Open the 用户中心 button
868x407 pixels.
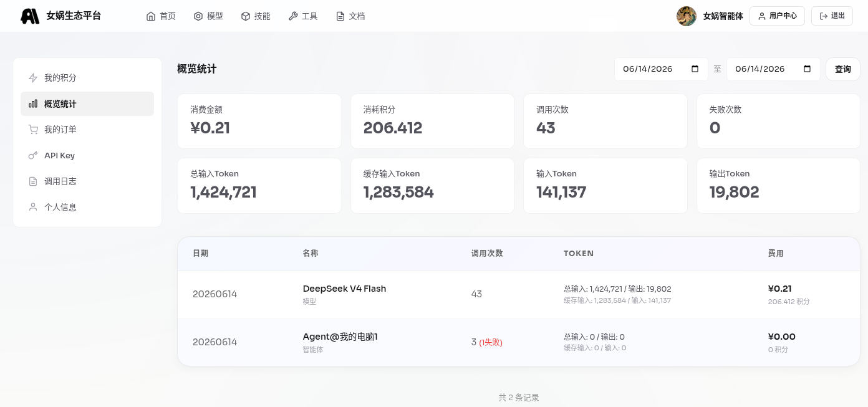777,16
